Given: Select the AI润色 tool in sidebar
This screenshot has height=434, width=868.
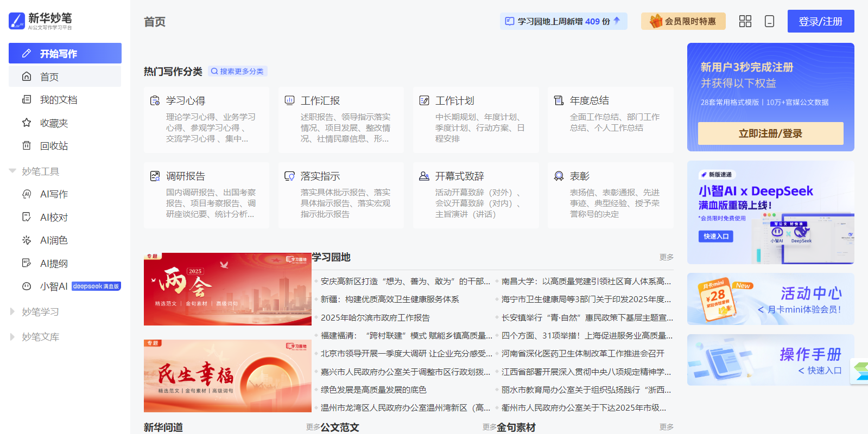Looking at the screenshot, I should [x=54, y=240].
